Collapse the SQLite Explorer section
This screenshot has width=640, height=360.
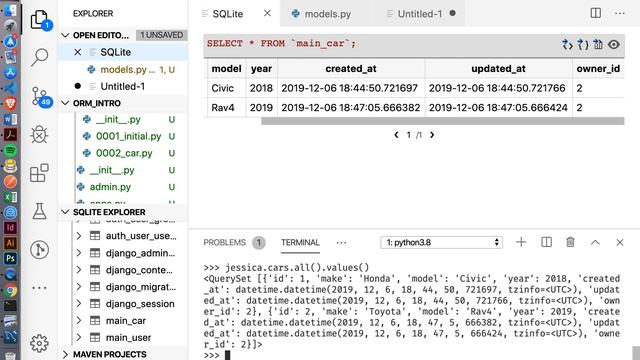[x=64, y=212]
